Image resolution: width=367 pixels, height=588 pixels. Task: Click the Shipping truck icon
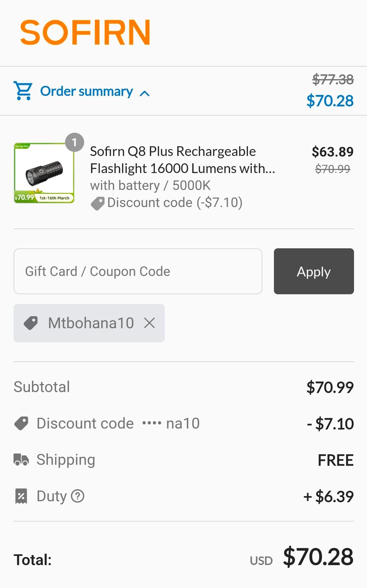coord(21,459)
